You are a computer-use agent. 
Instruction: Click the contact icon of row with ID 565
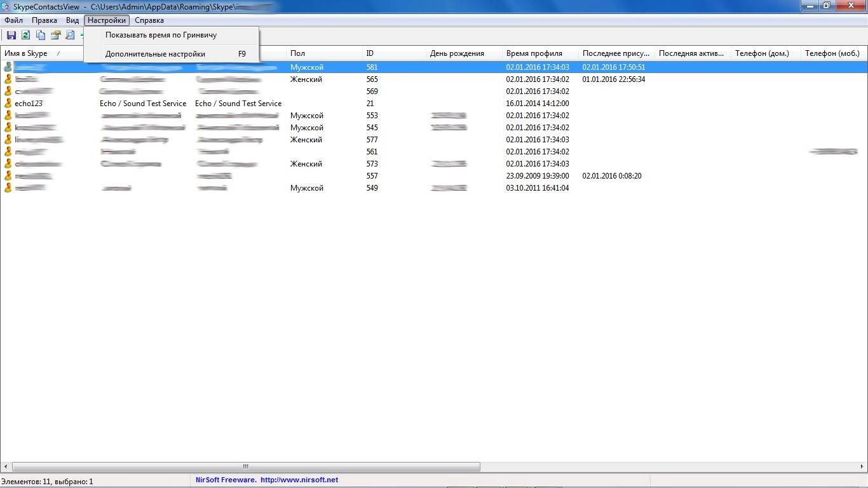(x=8, y=79)
